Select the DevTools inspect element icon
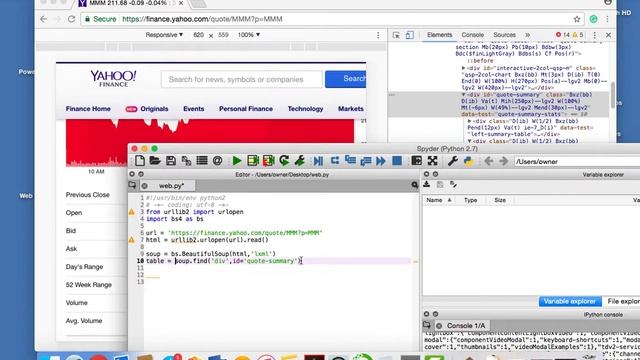640x360 pixels. coord(396,35)
